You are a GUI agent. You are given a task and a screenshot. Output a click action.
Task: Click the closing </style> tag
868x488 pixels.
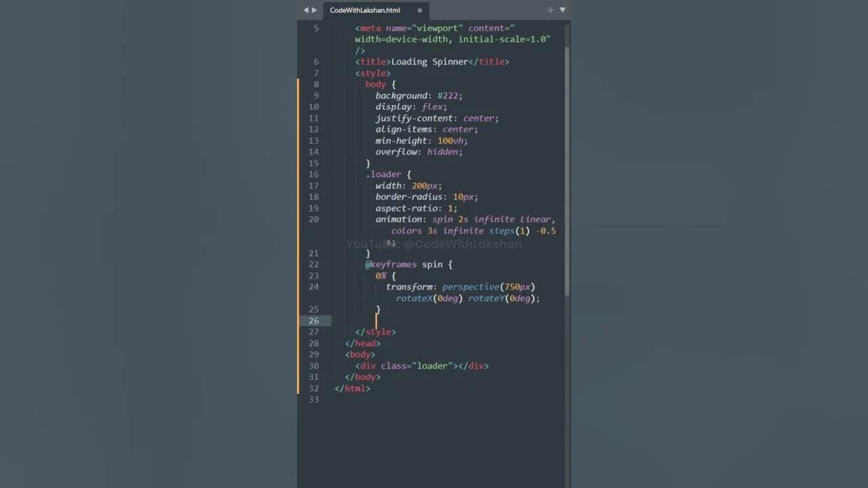click(375, 332)
